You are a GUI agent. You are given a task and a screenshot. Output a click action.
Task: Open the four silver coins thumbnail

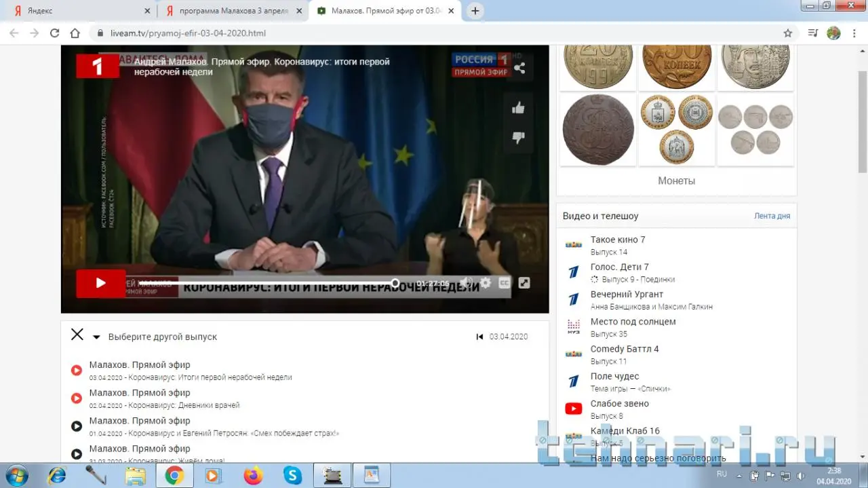click(755, 129)
